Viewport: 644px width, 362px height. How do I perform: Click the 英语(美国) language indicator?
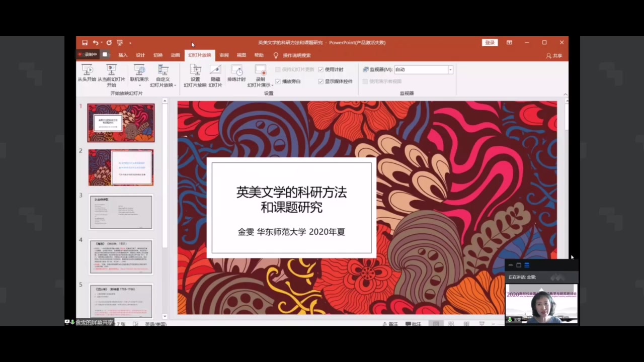(155, 324)
